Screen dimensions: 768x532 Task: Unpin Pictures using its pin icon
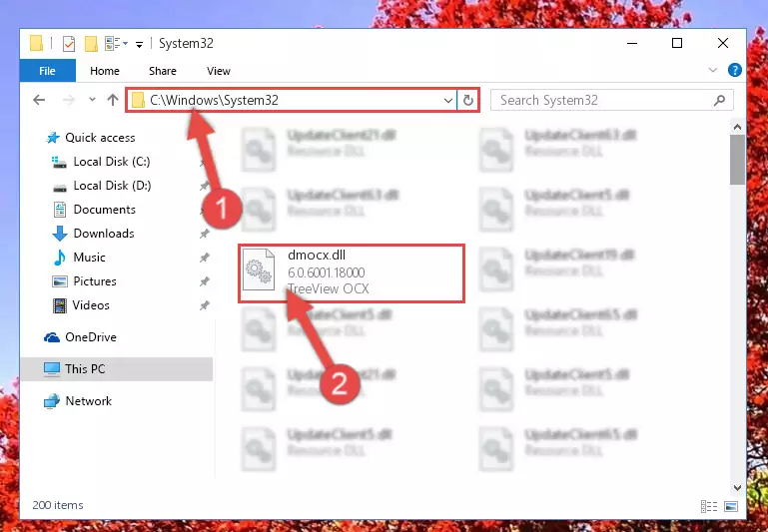point(205,281)
